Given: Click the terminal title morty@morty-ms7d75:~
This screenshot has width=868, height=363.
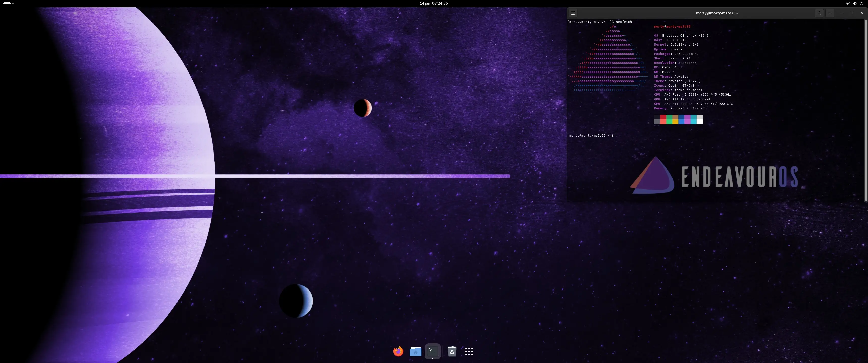Looking at the screenshot, I should pos(717,13).
